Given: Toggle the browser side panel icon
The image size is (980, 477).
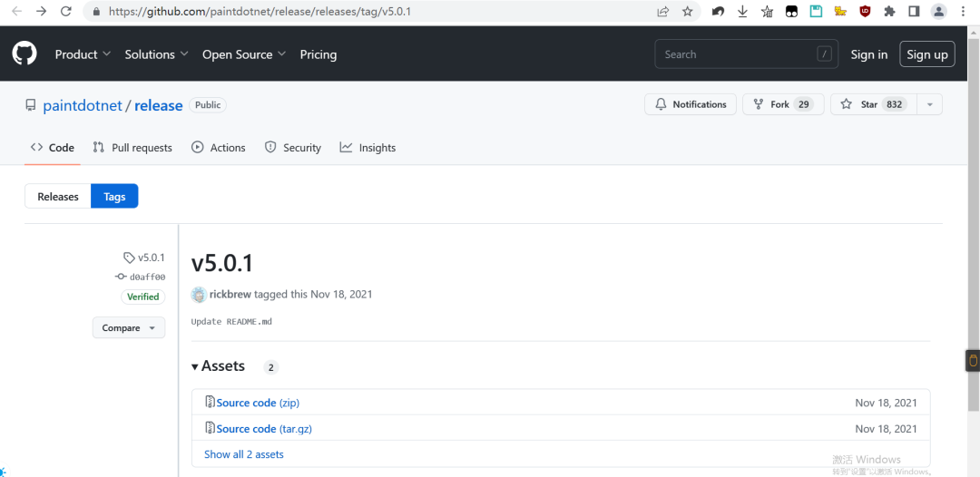Looking at the screenshot, I should tap(914, 11).
